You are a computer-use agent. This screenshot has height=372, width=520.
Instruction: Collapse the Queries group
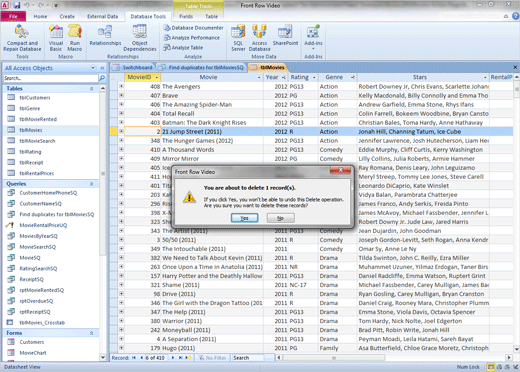91,184
